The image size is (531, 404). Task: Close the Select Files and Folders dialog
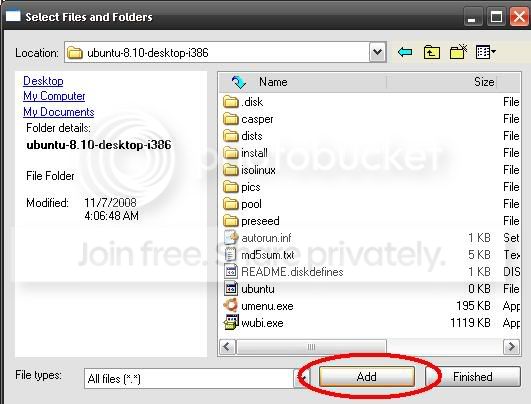point(519,17)
